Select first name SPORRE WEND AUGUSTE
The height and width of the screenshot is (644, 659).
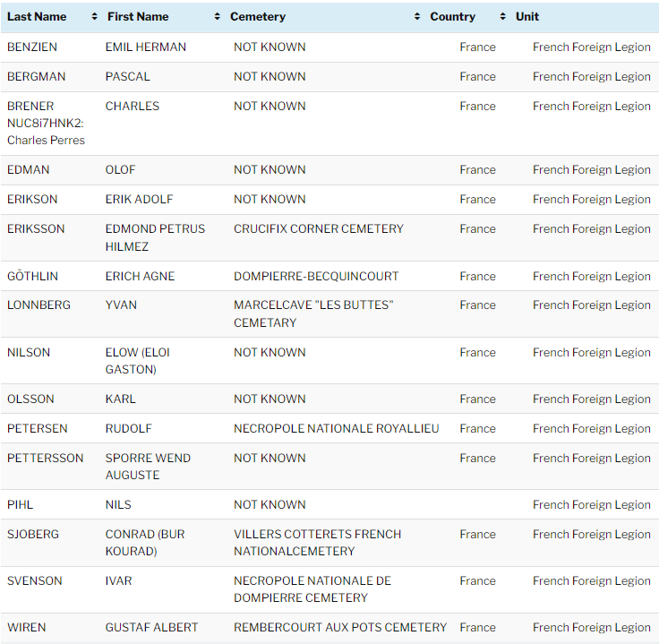[148, 466]
